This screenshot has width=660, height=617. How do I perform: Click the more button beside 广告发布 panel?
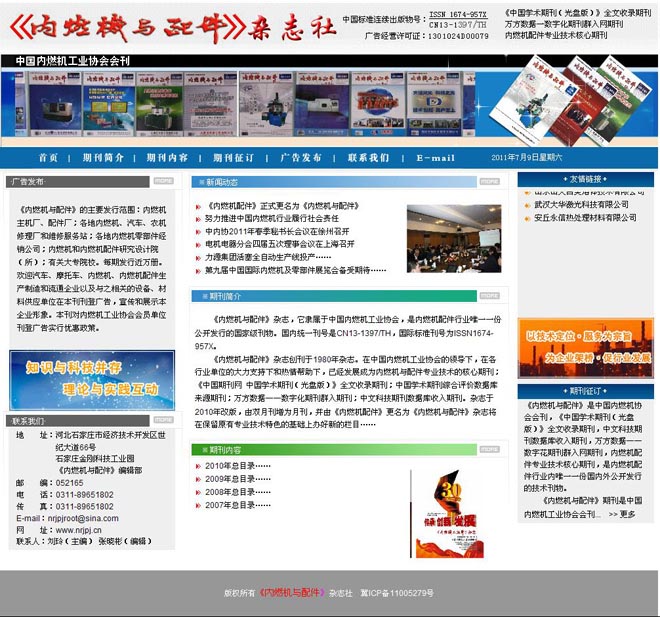[x=163, y=181]
